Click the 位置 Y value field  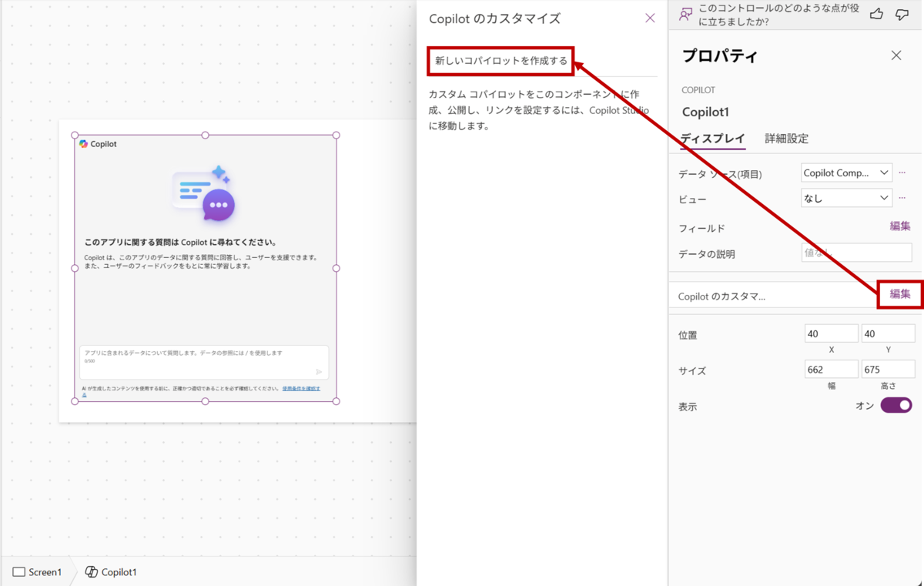888,333
